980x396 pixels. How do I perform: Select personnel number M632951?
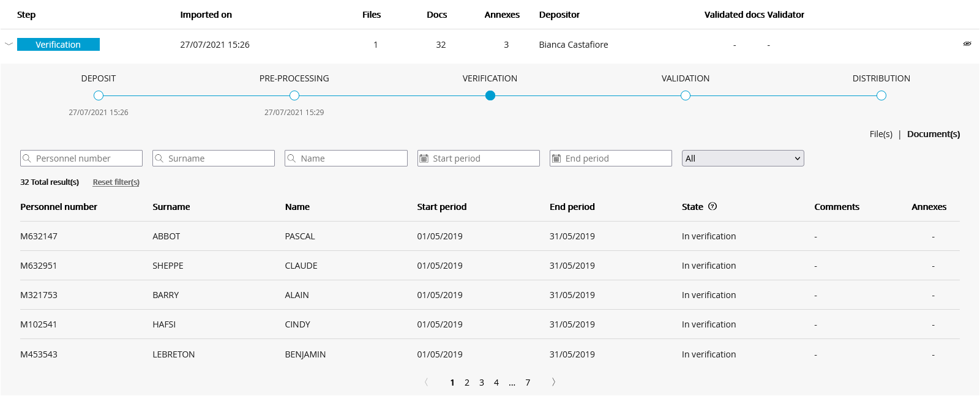(39, 266)
